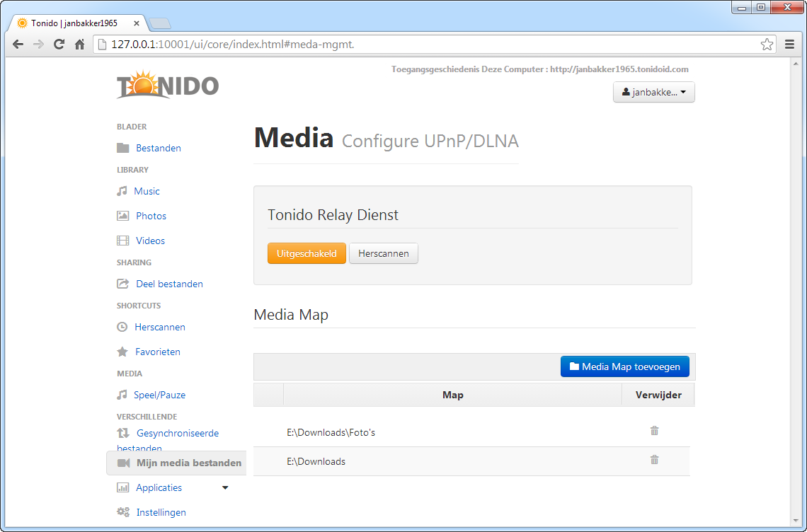Select Mijn media bestanden sidebar item
Image resolution: width=807 pixels, height=532 pixels.
[176, 463]
